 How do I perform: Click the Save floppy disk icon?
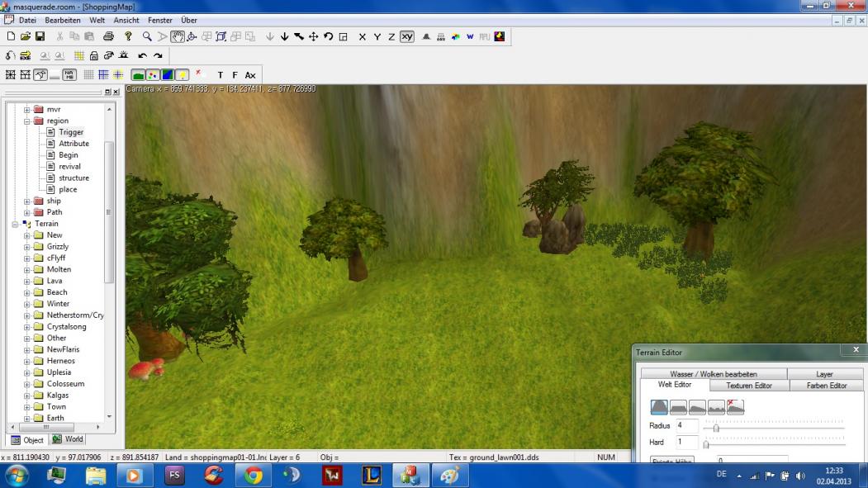[x=40, y=36]
